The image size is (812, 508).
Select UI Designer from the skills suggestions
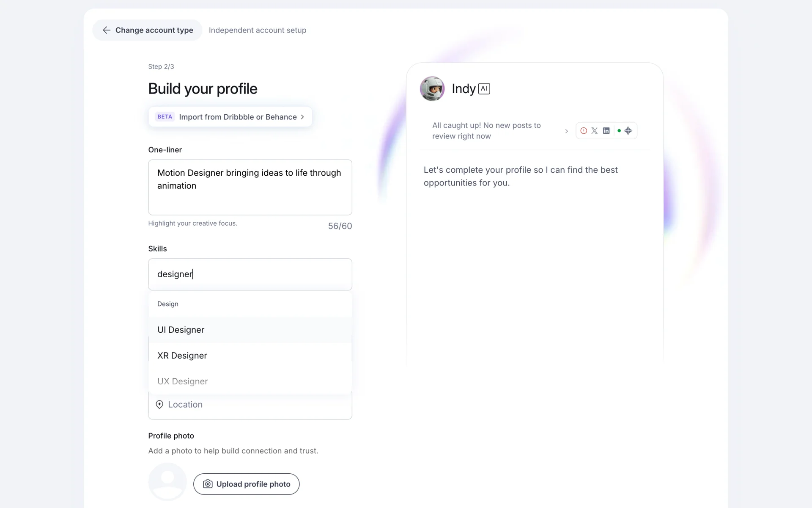point(181,330)
